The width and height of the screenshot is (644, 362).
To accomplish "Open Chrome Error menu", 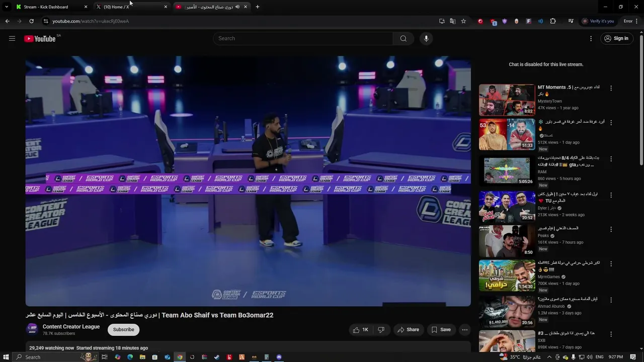I will point(631,21).
